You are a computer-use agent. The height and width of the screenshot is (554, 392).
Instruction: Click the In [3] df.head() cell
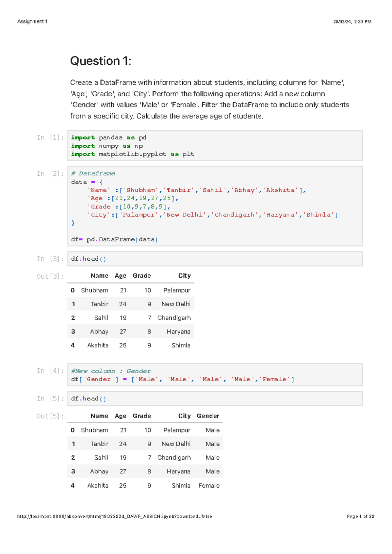click(x=215, y=259)
